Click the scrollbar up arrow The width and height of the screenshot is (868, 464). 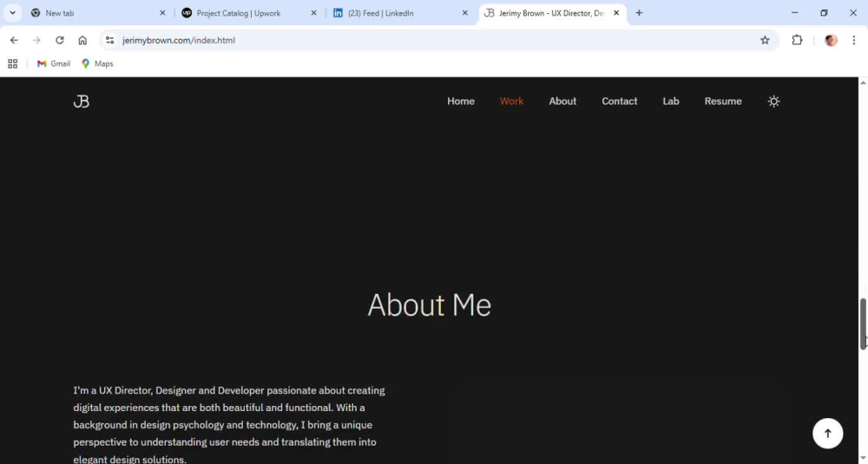863,82
